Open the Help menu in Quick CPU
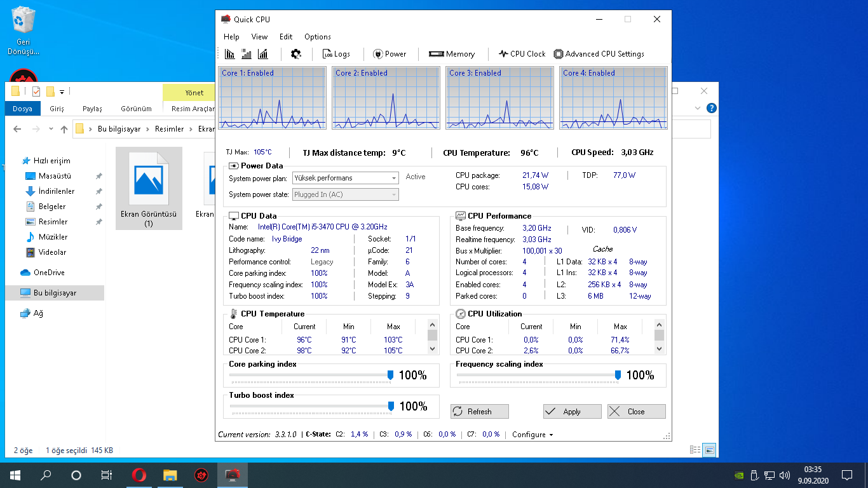The width and height of the screenshot is (868, 488). [x=231, y=37]
